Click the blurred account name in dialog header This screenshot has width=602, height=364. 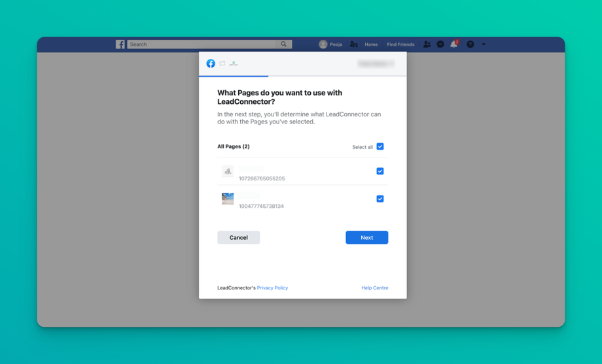[x=376, y=63]
